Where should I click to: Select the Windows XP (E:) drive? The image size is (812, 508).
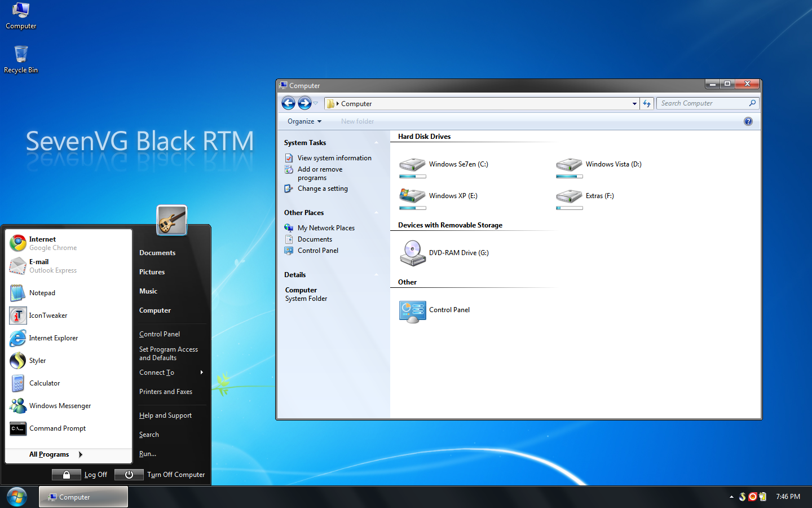439,199
